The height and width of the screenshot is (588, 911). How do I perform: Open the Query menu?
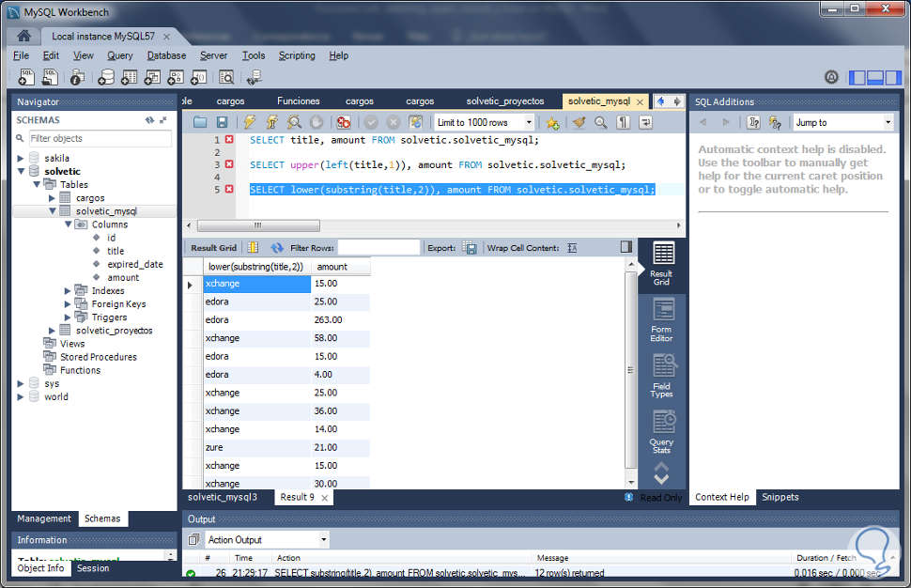pos(119,55)
